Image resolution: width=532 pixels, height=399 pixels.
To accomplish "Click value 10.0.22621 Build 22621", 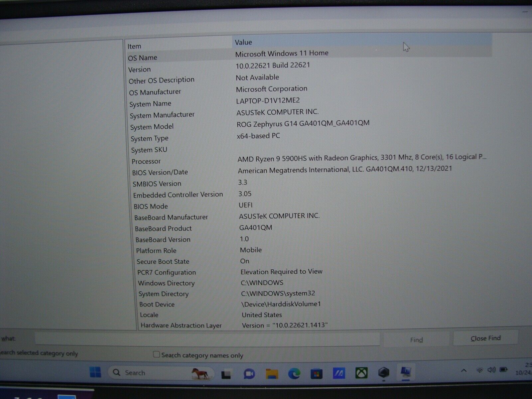I will [273, 65].
